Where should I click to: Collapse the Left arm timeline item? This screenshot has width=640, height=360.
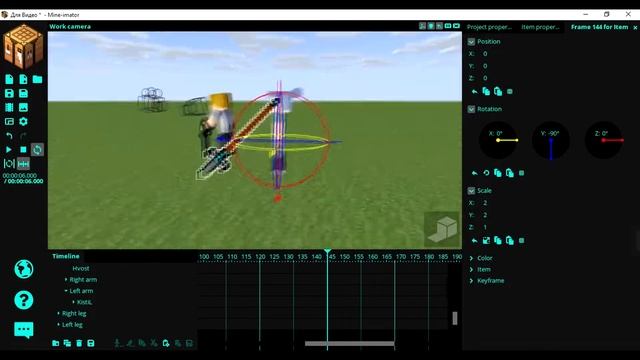click(x=66, y=291)
